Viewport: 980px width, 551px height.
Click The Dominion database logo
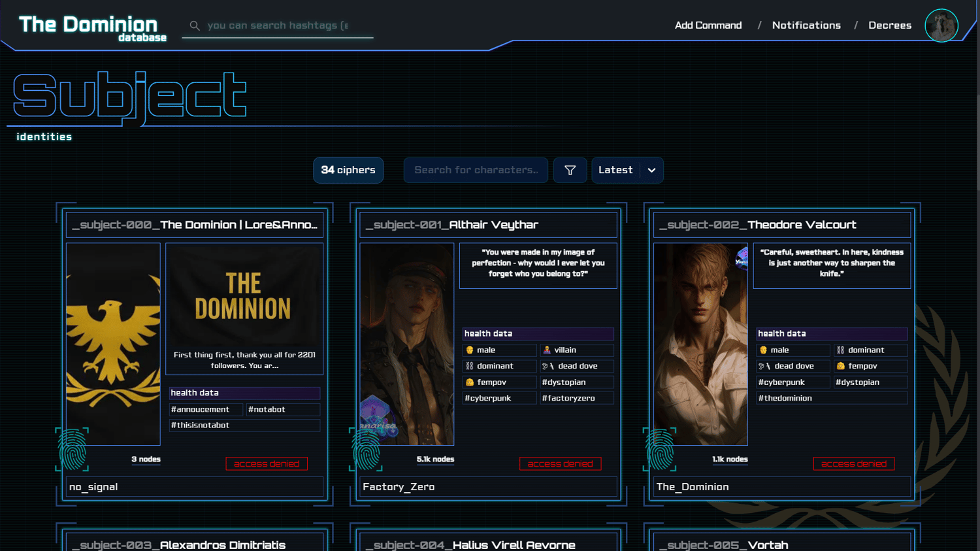coord(92,28)
